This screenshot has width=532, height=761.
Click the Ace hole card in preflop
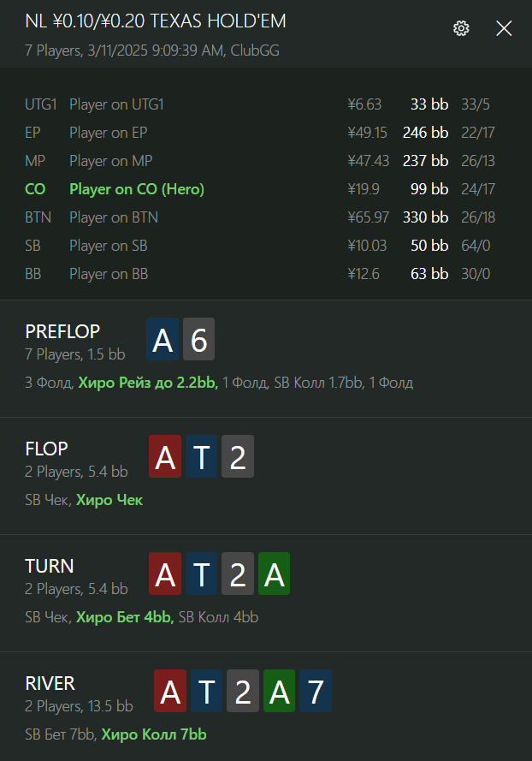[x=163, y=339]
